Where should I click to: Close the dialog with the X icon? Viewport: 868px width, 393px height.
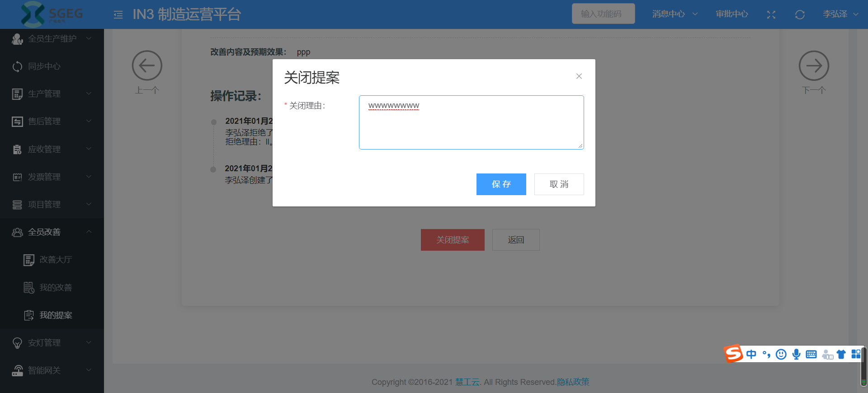pos(579,76)
